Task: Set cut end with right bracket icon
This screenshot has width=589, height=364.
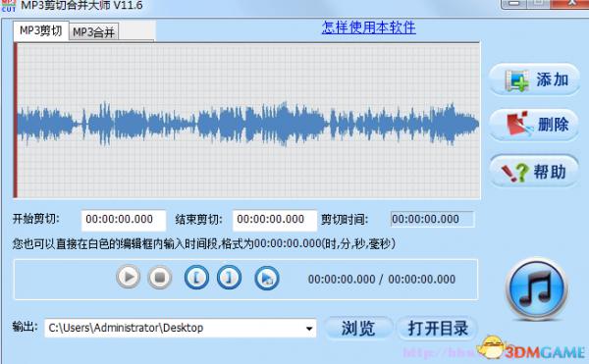Action: (229, 278)
